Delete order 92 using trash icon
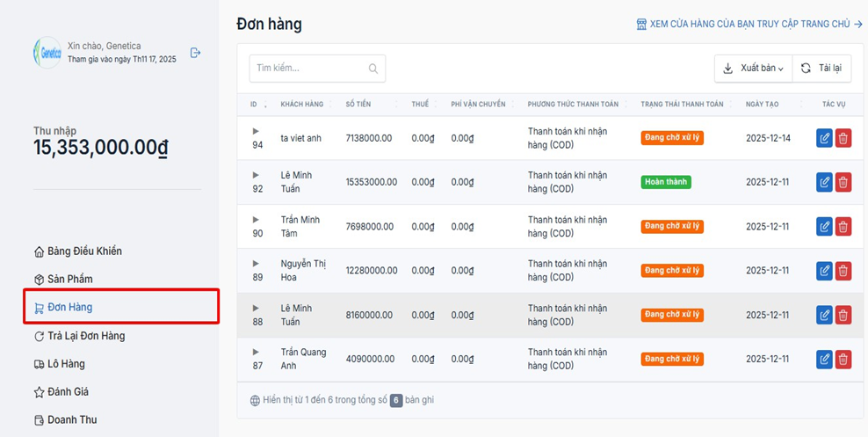868x437 pixels. 843,182
